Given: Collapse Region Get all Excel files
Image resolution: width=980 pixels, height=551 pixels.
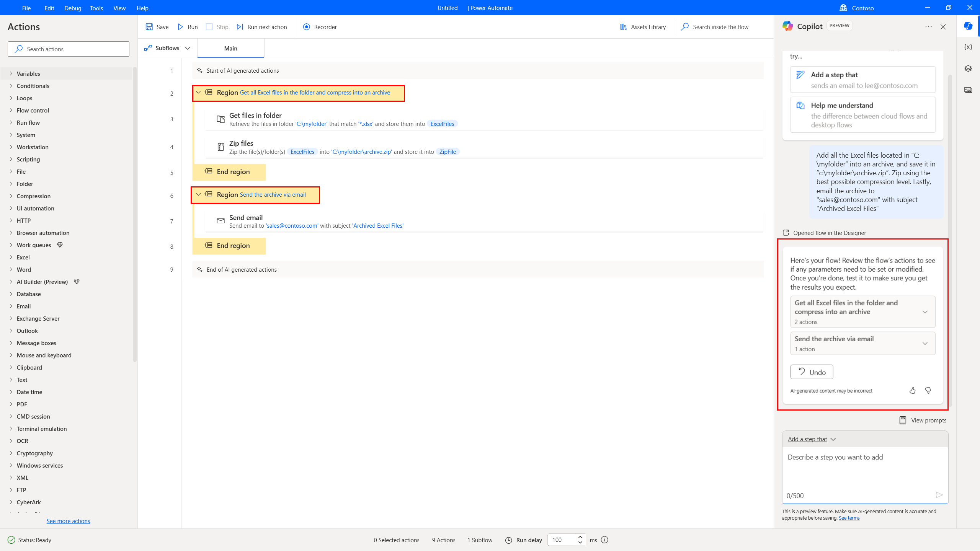Looking at the screenshot, I should (199, 92).
